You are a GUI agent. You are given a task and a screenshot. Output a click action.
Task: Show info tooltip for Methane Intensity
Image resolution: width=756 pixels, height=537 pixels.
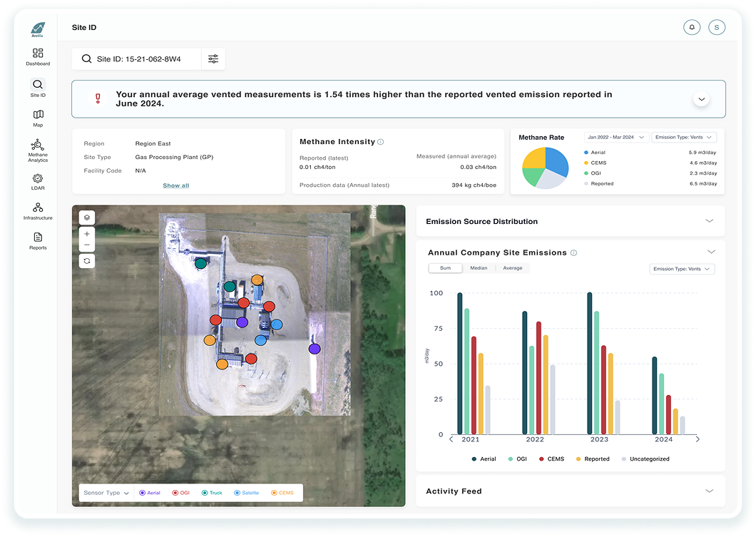pos(380,142)
